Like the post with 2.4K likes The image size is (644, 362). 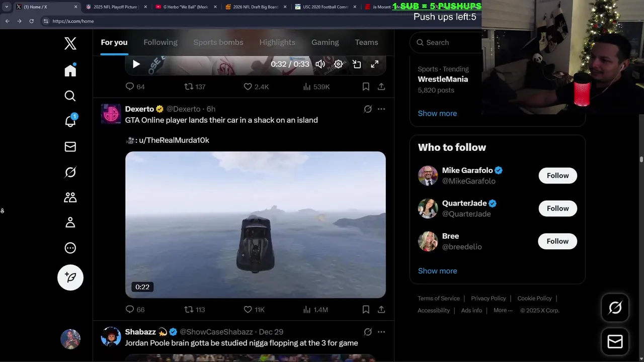click(256, 86)
